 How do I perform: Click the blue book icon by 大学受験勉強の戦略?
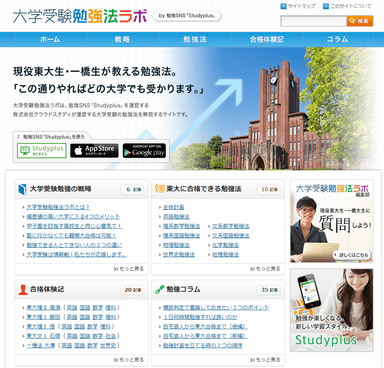[22, 189]
